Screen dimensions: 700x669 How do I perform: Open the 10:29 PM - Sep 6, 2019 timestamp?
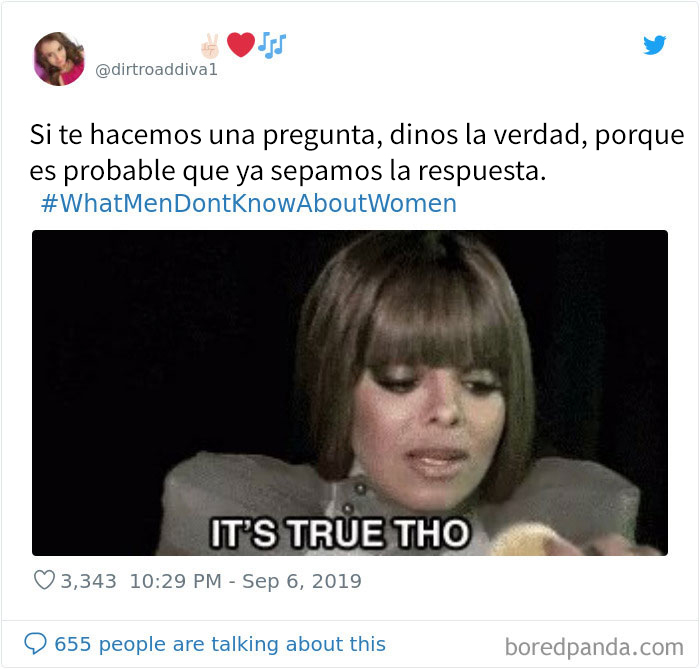pyautogui.click(x=246, y=581)
